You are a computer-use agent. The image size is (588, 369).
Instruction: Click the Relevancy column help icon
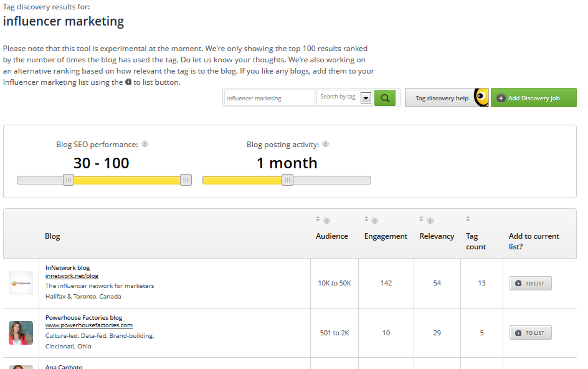click(430, 221)
